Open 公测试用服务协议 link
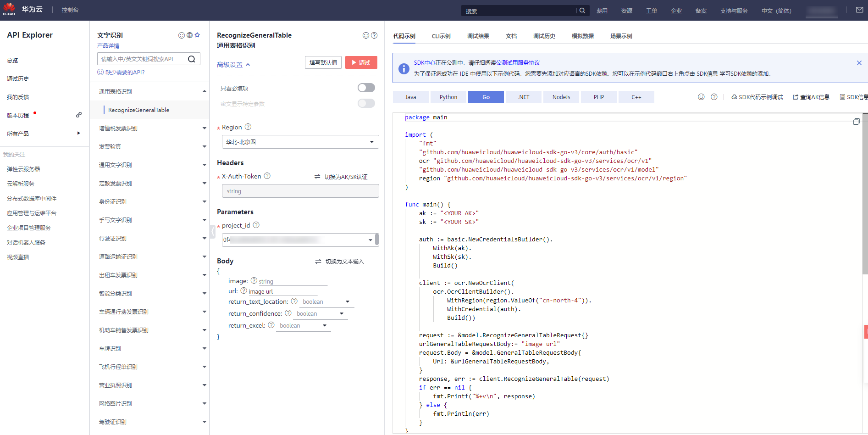Viewport: 868px width, 435px height. (x=518, y=63)
